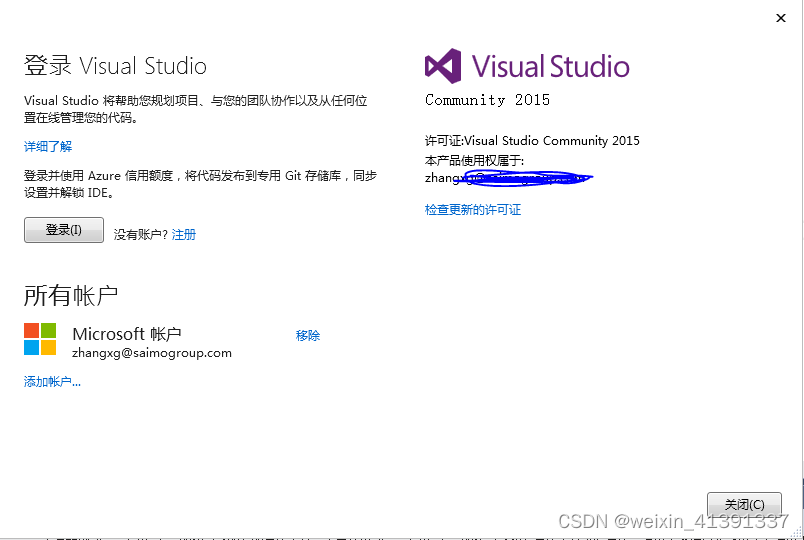Screen dimensions: 804x540
Task: Click the 关闭(C) button
Action: point(744,505)
